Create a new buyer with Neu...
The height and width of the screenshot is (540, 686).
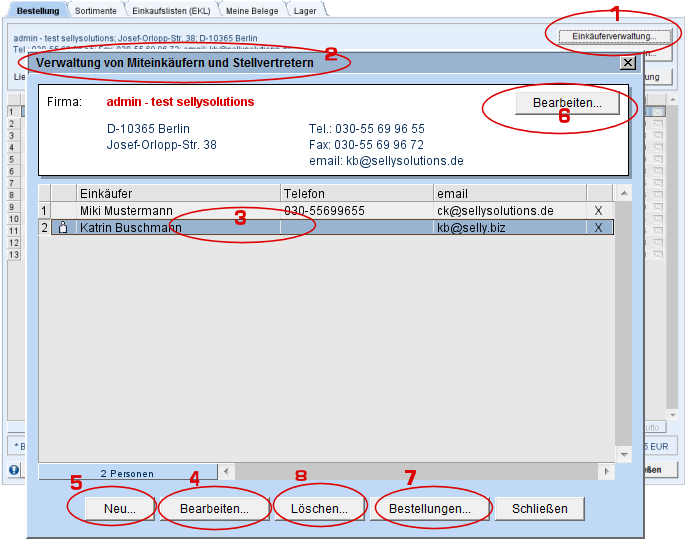(x=119, y=508)
